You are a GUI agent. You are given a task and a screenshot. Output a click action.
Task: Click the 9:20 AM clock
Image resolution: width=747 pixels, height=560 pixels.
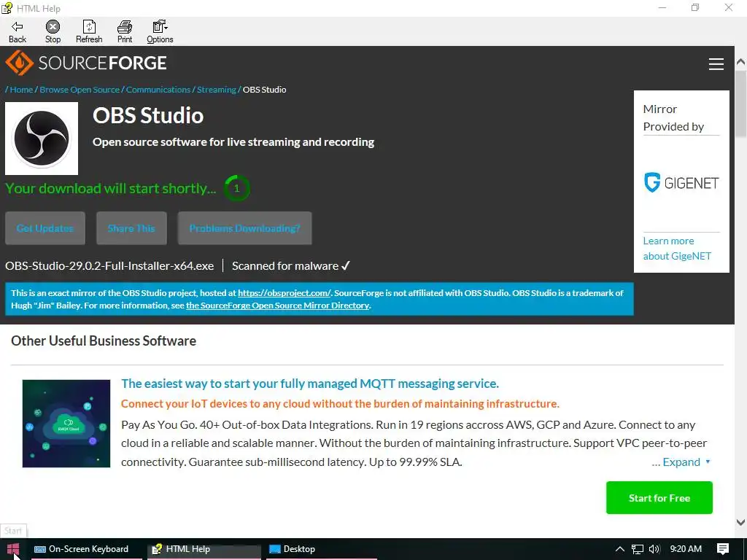coord(686,548)
